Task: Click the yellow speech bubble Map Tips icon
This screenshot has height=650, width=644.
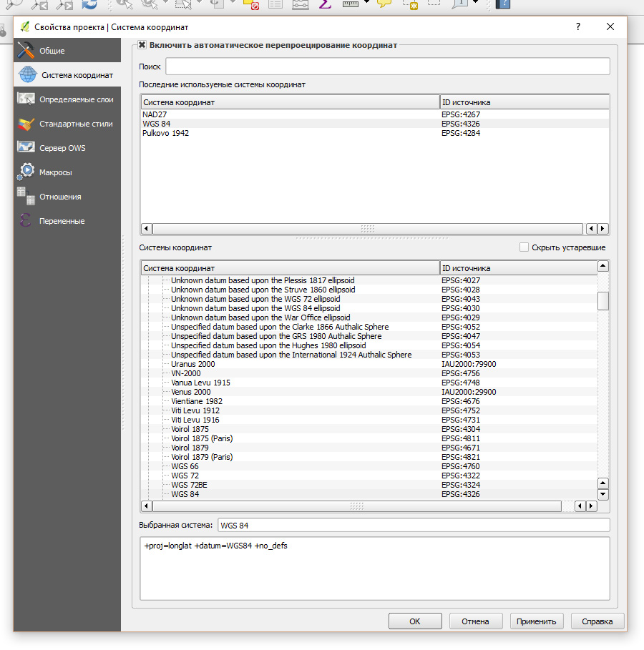Action: (384, 4)
